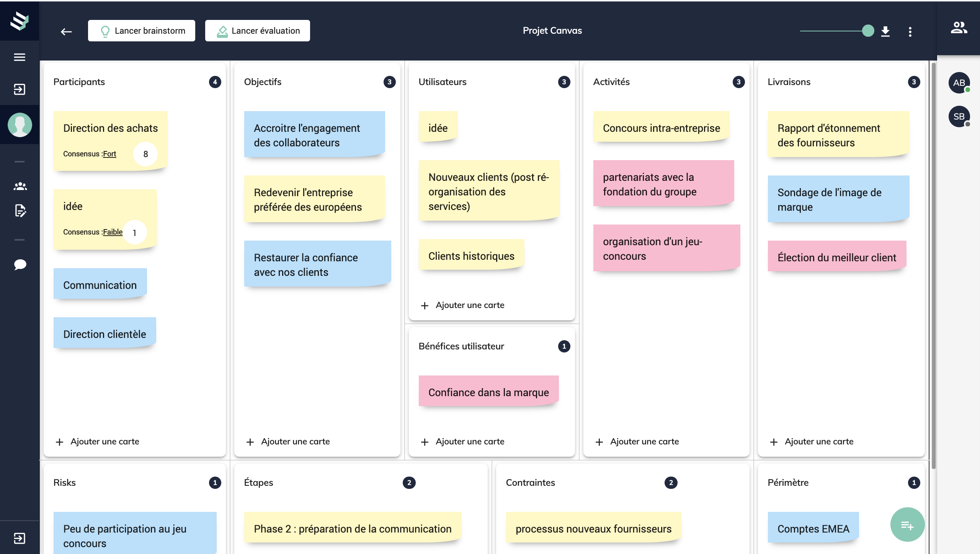Select the processus nouveaux fournisseurs card

coord(594,527)
